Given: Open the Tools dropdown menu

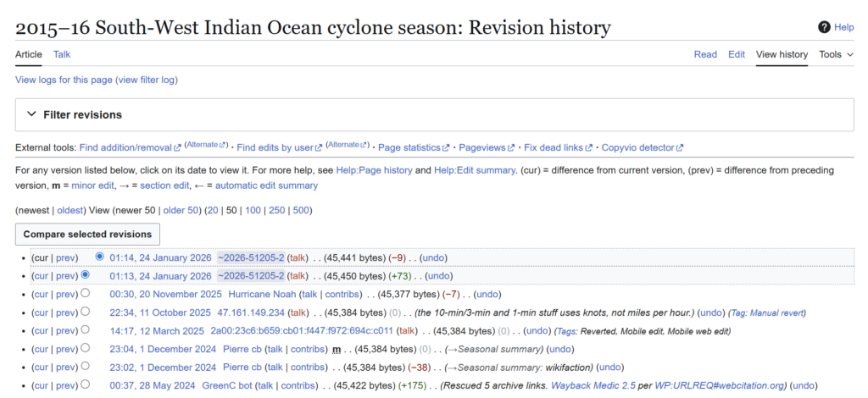Looking at the screenshot, I should pos(836,54).
